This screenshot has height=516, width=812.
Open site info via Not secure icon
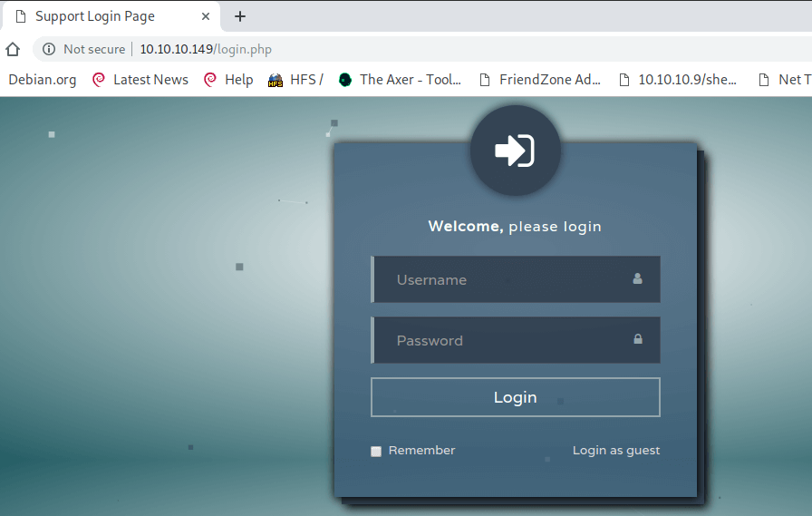tap(49, 49)
